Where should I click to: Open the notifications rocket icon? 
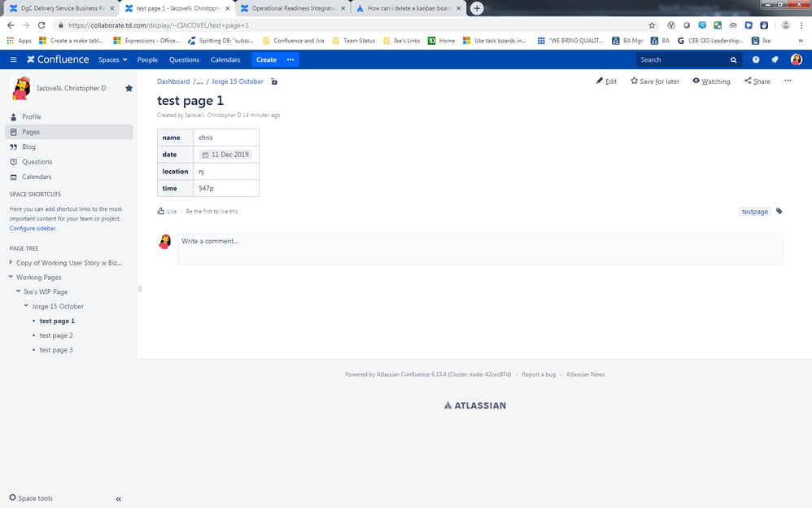coord(775,59)
